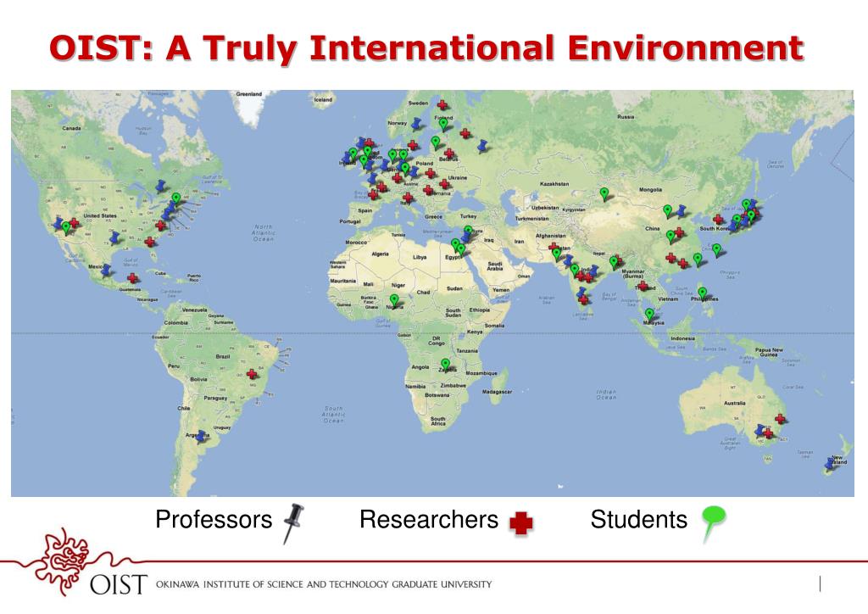Click the 'Libya' map label
The height and width of the screenshot is (614, 868).
click(420, 257)
